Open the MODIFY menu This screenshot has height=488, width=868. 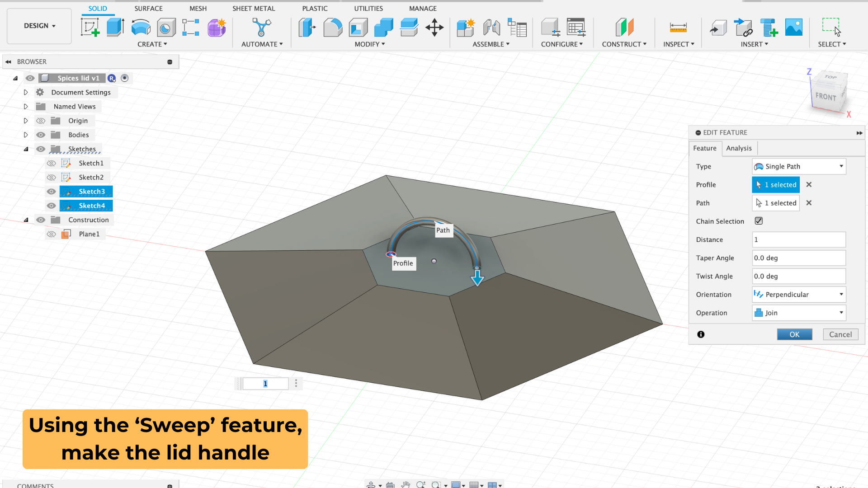pos(370,44)
